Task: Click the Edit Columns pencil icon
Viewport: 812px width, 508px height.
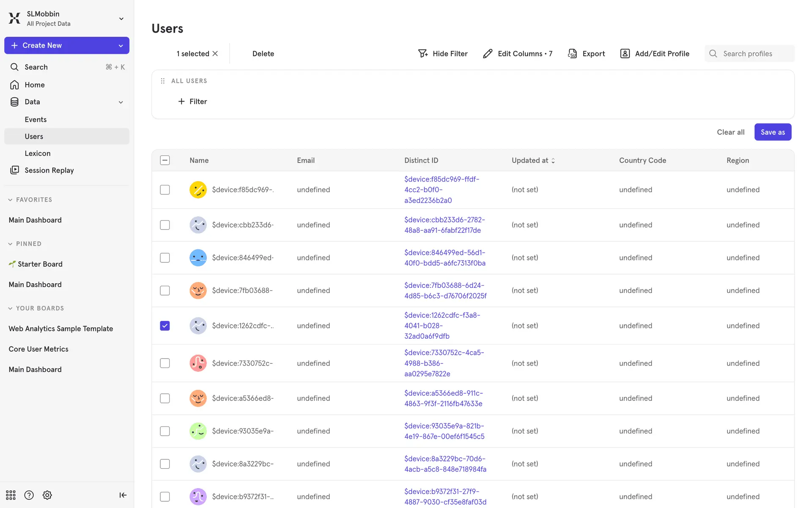Action: 488,53
